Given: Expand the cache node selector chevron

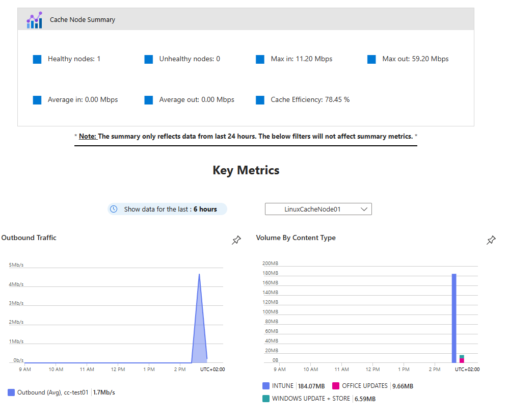Looking at the screenshot, I should point(364,209).
